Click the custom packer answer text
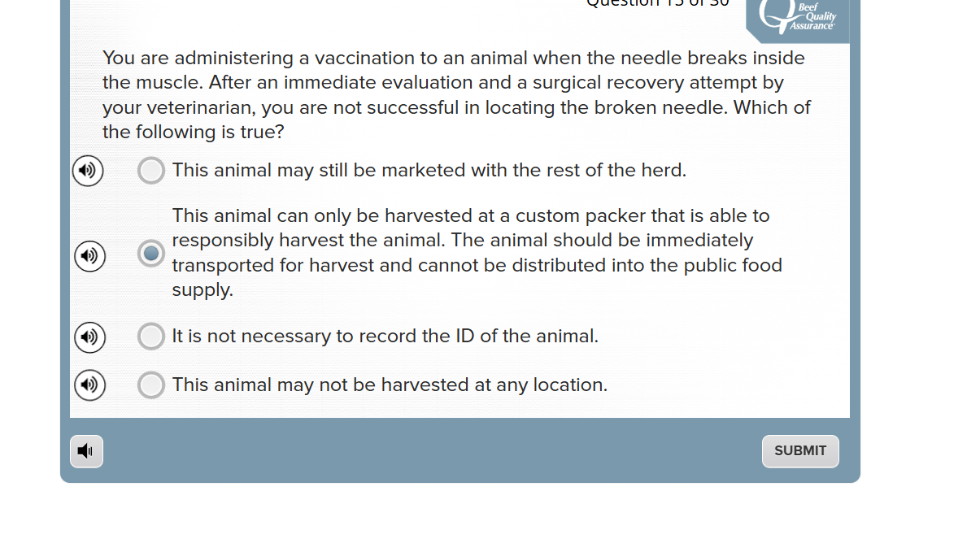 click(x=477, y=252)
